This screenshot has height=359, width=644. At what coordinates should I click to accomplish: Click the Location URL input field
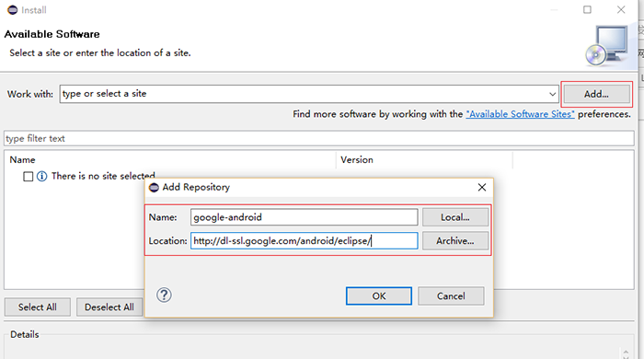point(304,240)
